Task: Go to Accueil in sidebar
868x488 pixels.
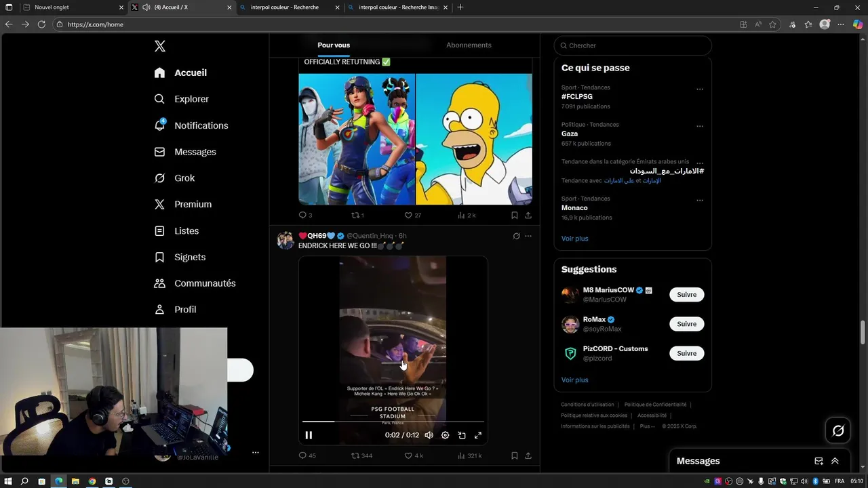Action: pyautogui.click(x=180, y=73)
